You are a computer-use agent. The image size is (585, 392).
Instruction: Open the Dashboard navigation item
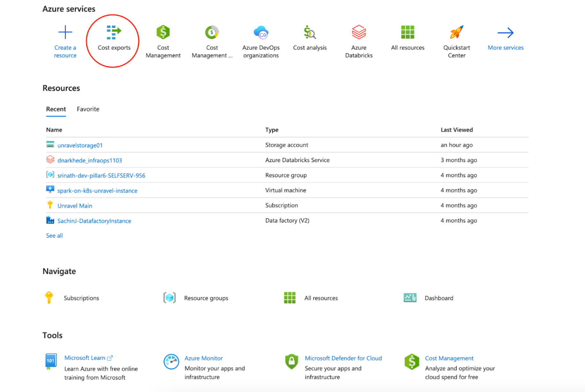[x=438, y=298]
